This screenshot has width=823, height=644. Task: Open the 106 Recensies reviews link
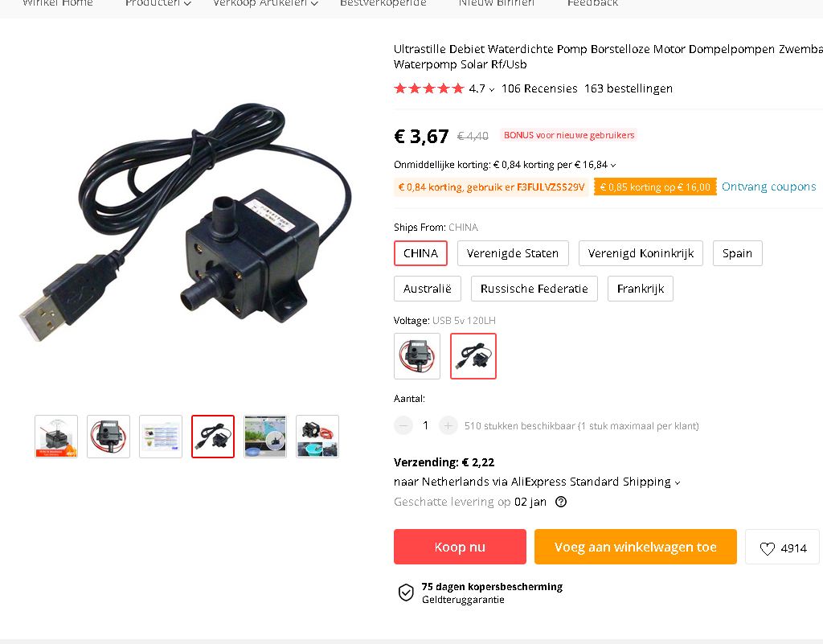[539, 88]
